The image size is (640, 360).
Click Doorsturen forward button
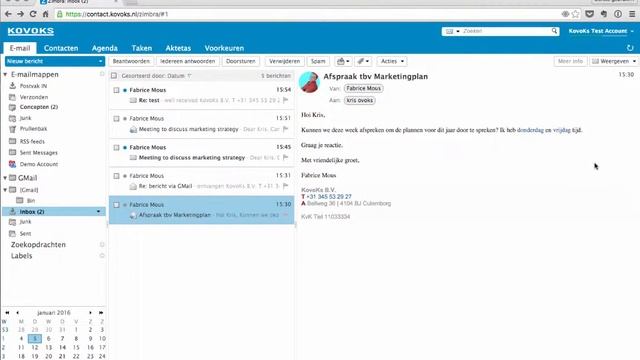[240, 61]
